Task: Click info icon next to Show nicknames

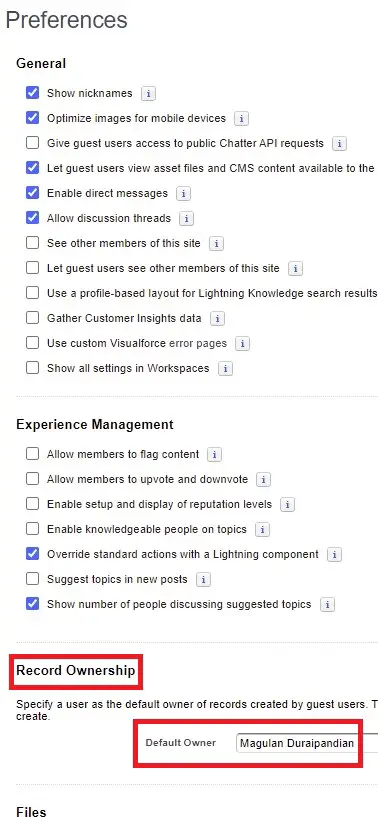Action: 149,94
